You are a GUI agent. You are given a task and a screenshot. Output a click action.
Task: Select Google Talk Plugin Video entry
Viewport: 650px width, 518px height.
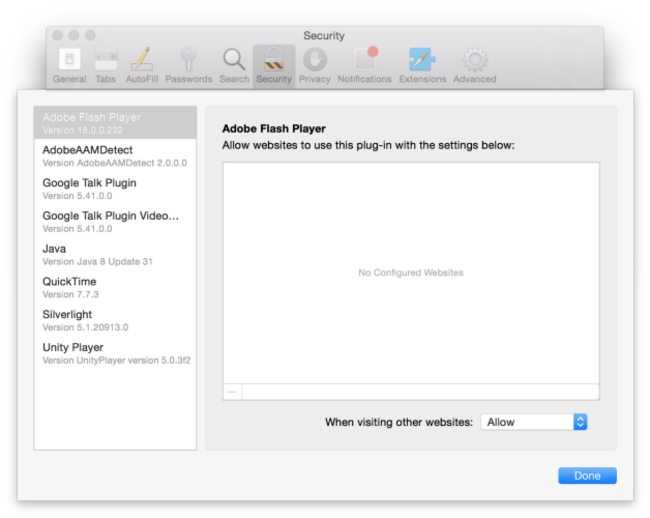[x=115, y=221]
